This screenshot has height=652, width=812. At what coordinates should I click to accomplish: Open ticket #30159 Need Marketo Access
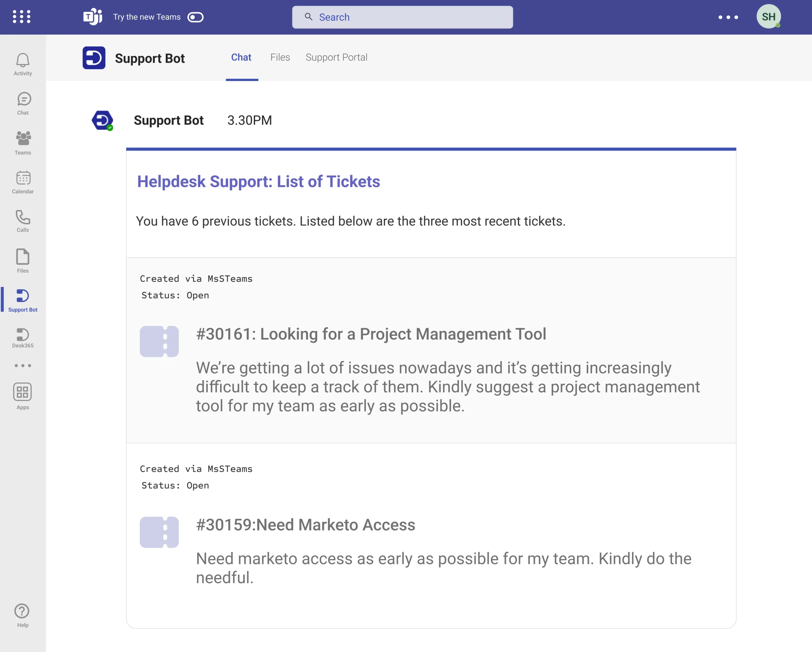pos(305,525)
